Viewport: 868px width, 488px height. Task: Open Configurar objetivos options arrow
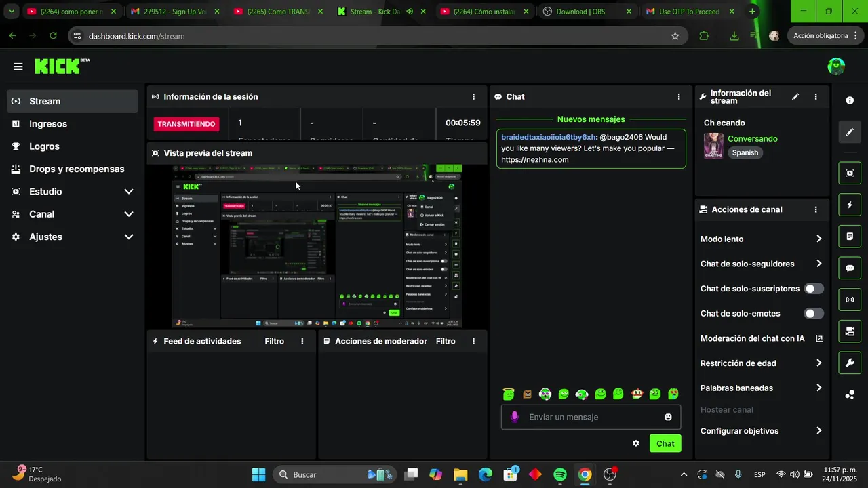coord(818,431)
